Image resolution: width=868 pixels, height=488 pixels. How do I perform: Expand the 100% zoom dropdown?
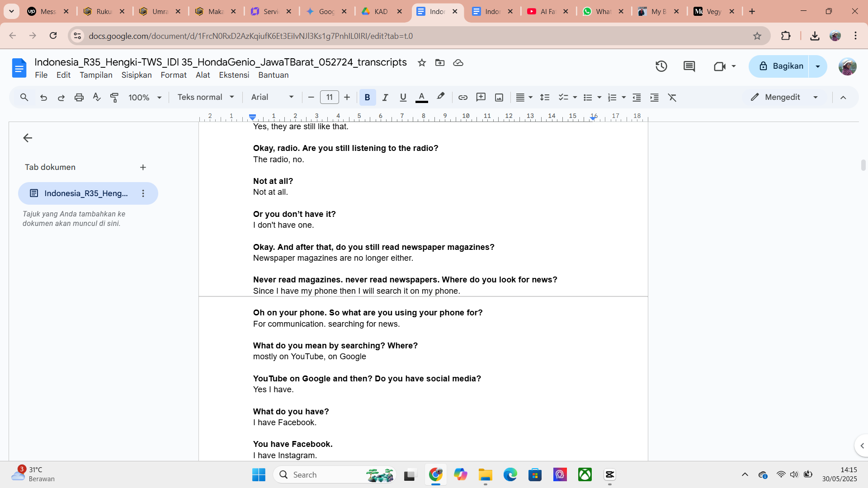coord(145,97)
